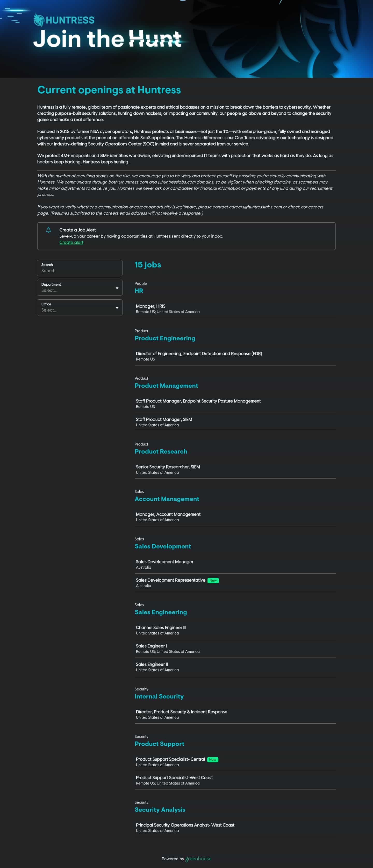The width and height of the screenshot is (373, 868).
Task: Open Staff Product Manager, SIEM job
Action: point(235,422)
